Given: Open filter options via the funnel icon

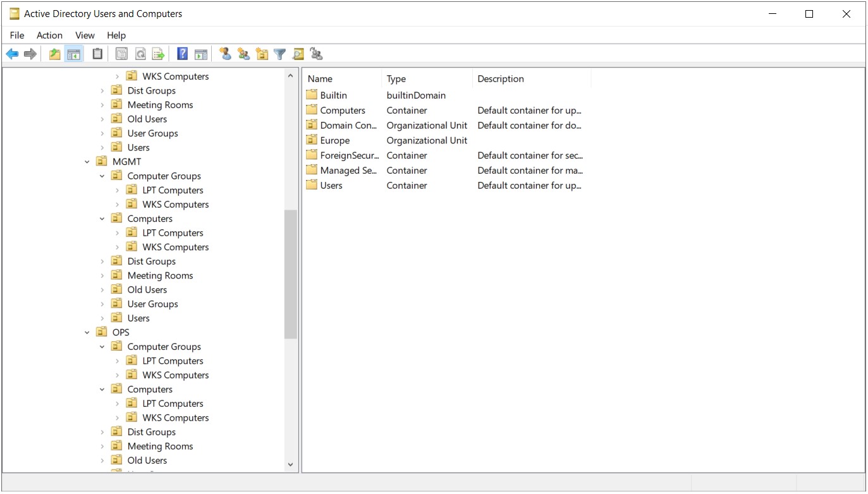Looking at the screenshot, I should pyautogui.click(x=280, y=54).
